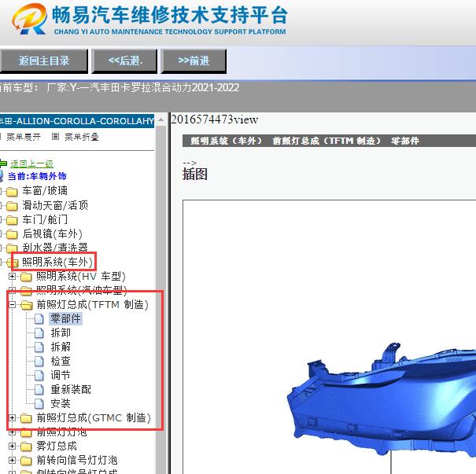The image size is (476, 474).
Task: Click the blue headlight assembly illustration
Action: [x=382, y=400]
